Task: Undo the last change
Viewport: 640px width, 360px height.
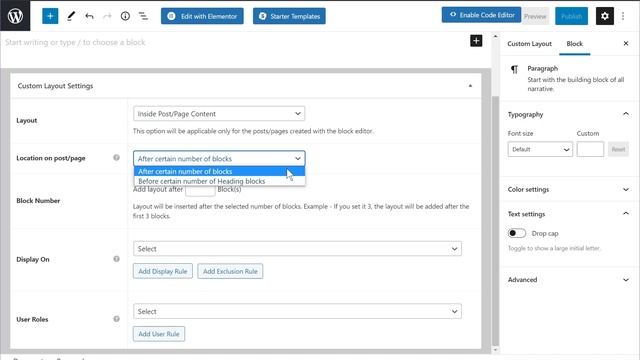Action: (89, 16)
